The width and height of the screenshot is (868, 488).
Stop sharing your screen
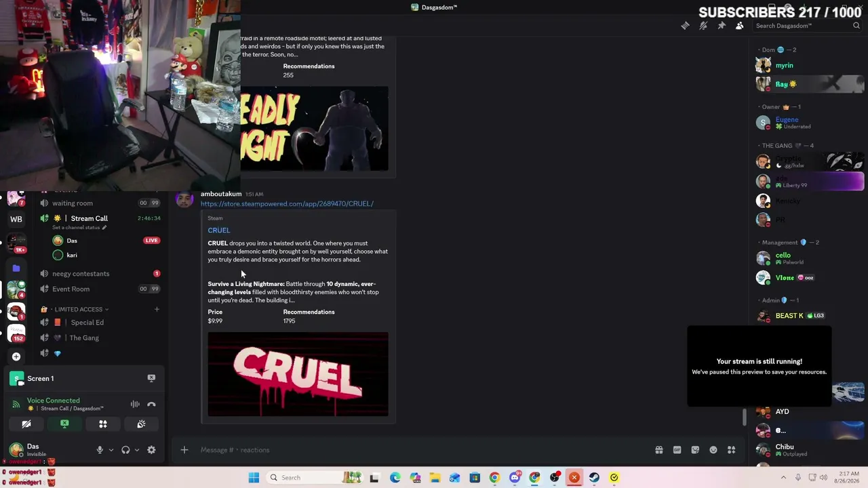click(x=64, y=424)
